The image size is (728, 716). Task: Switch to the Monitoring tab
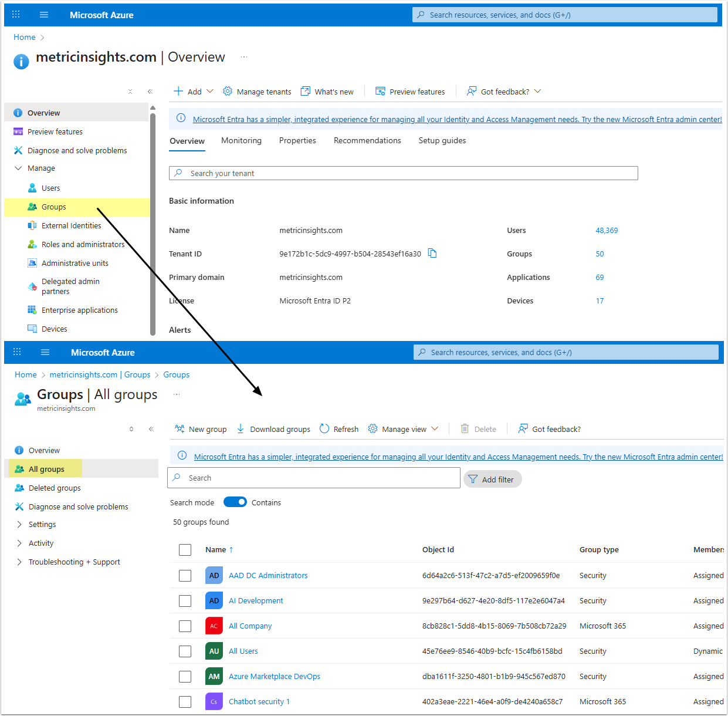[241, 141]
